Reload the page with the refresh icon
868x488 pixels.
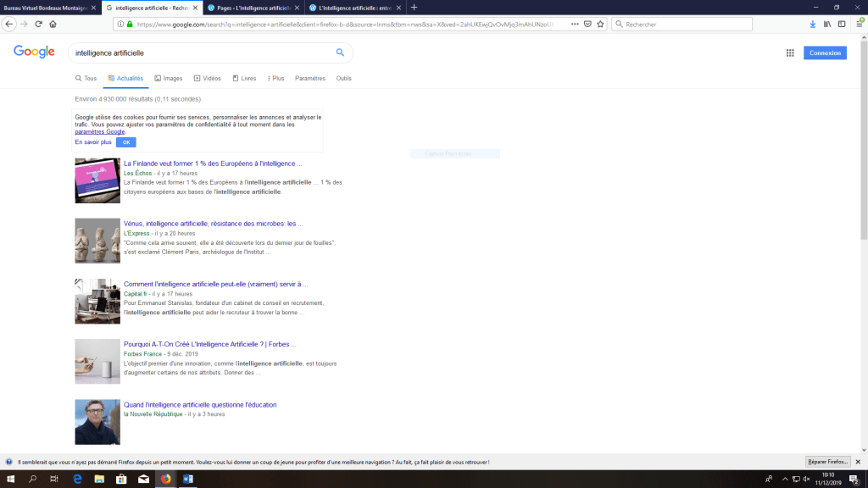pos(38,24)
